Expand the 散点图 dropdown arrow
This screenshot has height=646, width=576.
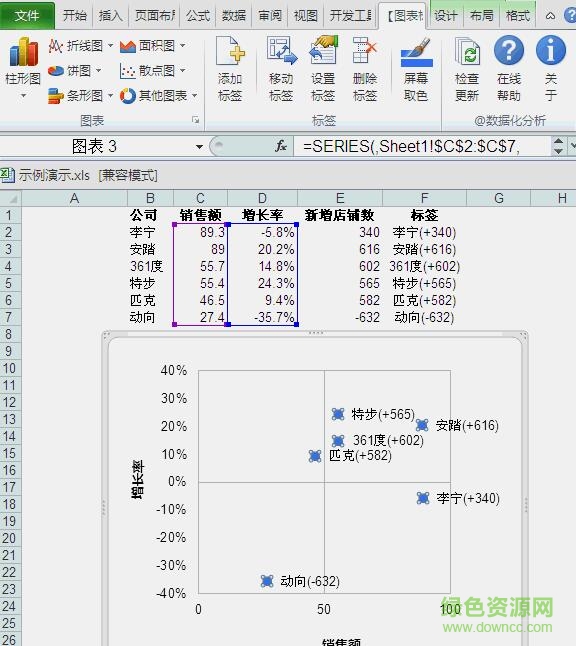[183, 70]
